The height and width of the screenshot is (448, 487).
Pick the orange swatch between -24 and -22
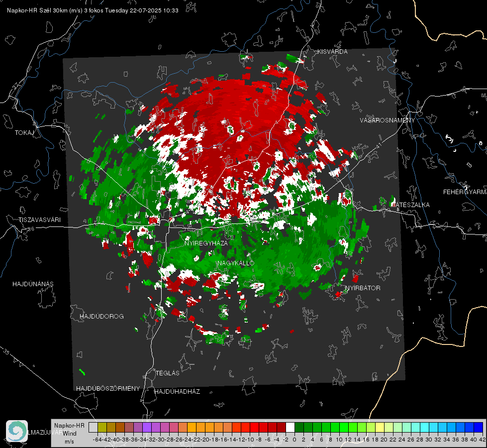pos(192,427)
